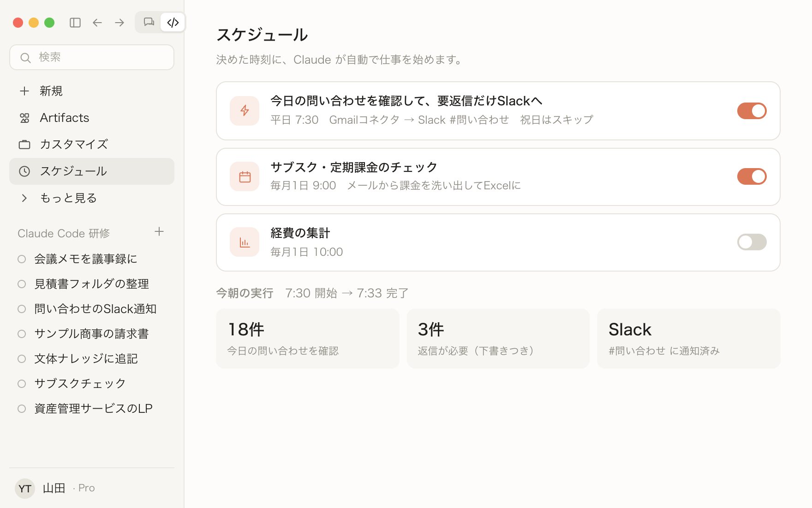Switch to chat mode icon
This screenshot has width=812, height=508.
pyautogui.click(x=149, y=22)
